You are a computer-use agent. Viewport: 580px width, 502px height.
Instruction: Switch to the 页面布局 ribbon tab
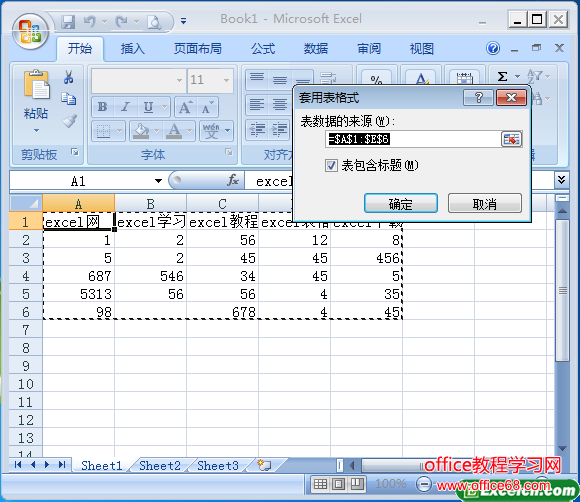(198, 48)
